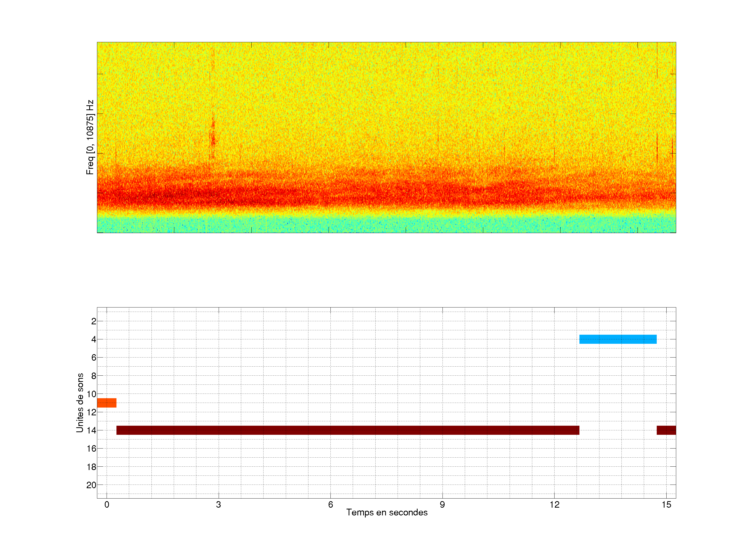This screenshot has height=560, width=747.
Task: Click the y-axis tick label 16
Action: [91, 449]
